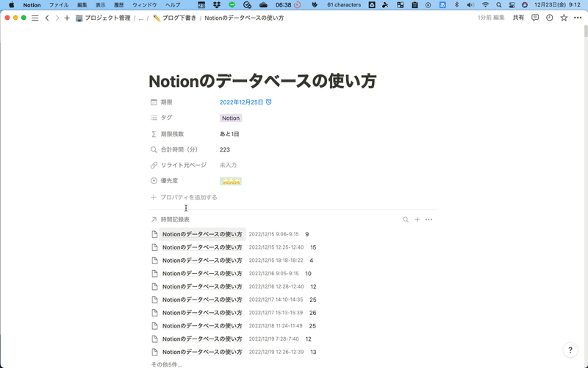This screenshot has width=588, height=368.
Task: Open the 履歴 menu
Action: (119, 5)
